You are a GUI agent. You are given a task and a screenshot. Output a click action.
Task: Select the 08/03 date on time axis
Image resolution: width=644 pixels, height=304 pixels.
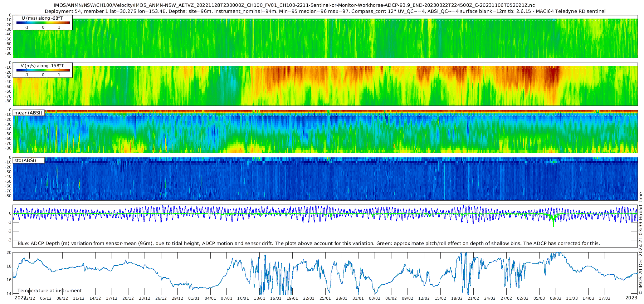(555, 298)
